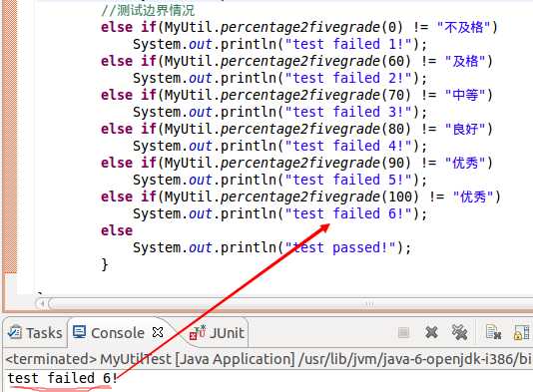Click the console output 'test failed 6!'
The image size is (533, 392).
point(63,378)
